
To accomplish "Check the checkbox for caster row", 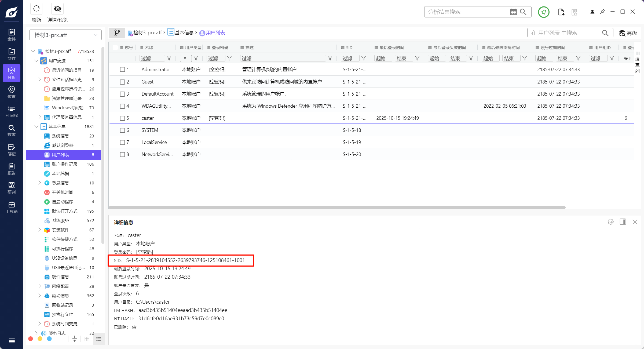I will point(122,118).
